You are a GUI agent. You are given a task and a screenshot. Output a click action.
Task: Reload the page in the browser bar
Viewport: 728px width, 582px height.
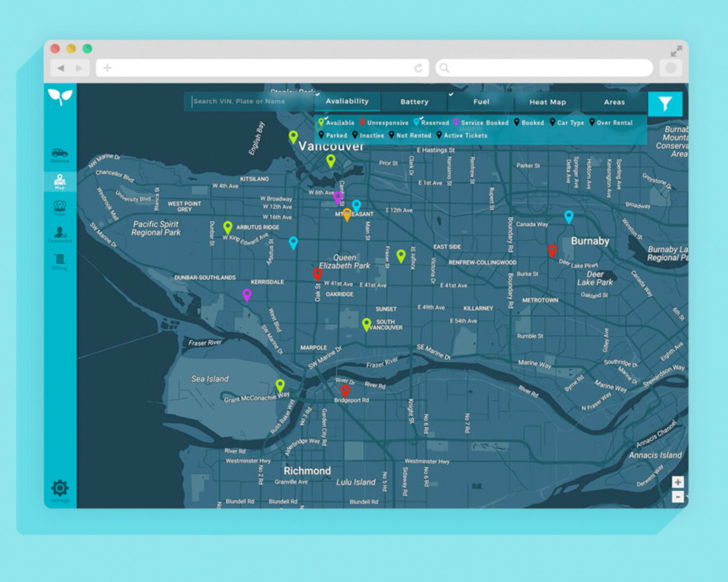point(418,68)
